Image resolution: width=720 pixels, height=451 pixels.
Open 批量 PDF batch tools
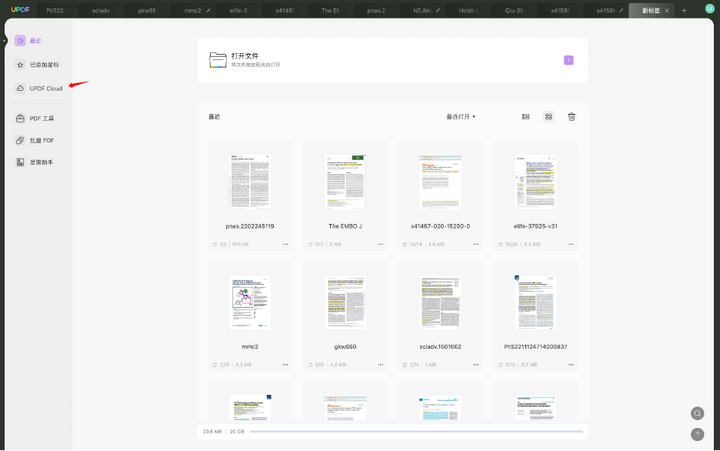(x=35, y=141)
